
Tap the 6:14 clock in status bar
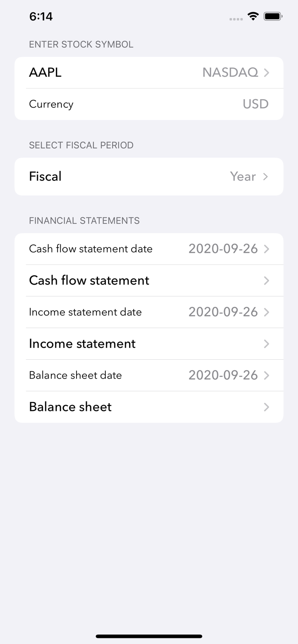(x=41, y=16)
